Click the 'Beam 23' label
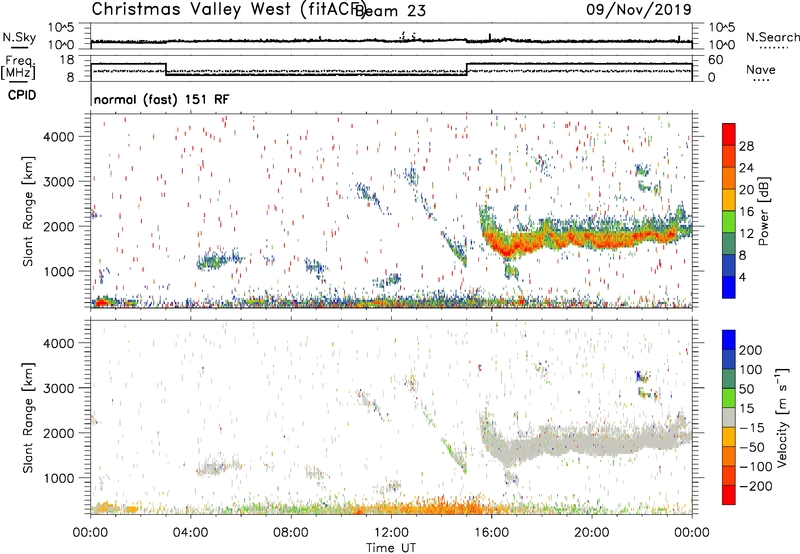 coord(390,11)
